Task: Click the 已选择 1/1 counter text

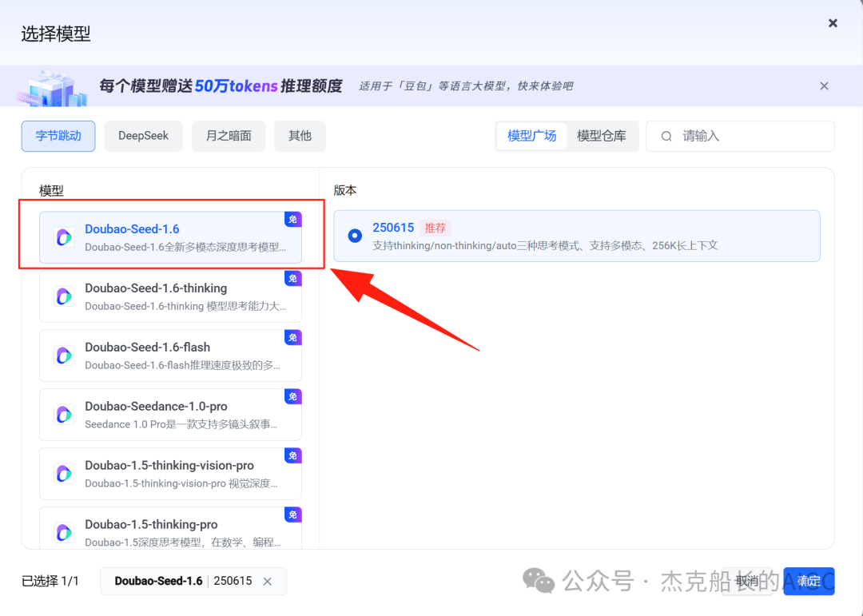Action: point(50,582)
